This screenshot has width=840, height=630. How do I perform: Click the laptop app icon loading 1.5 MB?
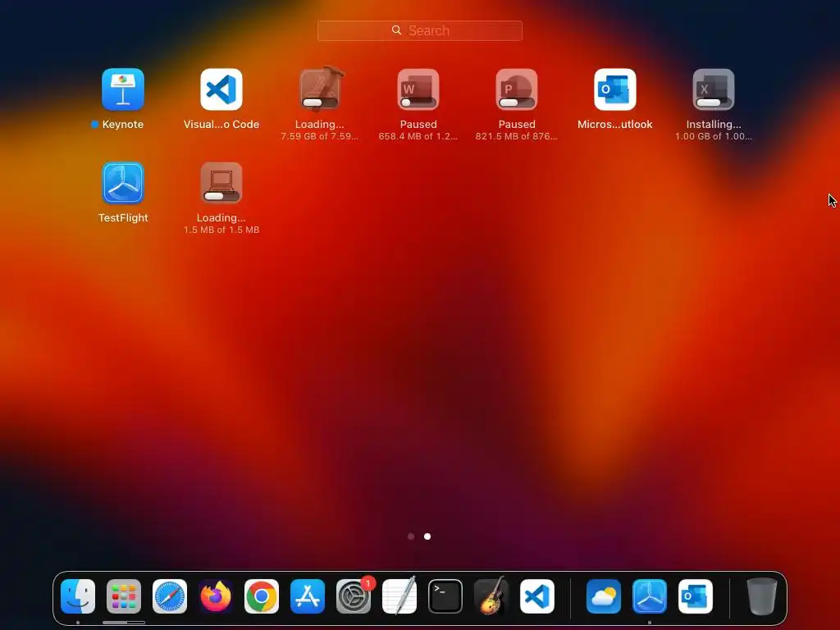221,183
